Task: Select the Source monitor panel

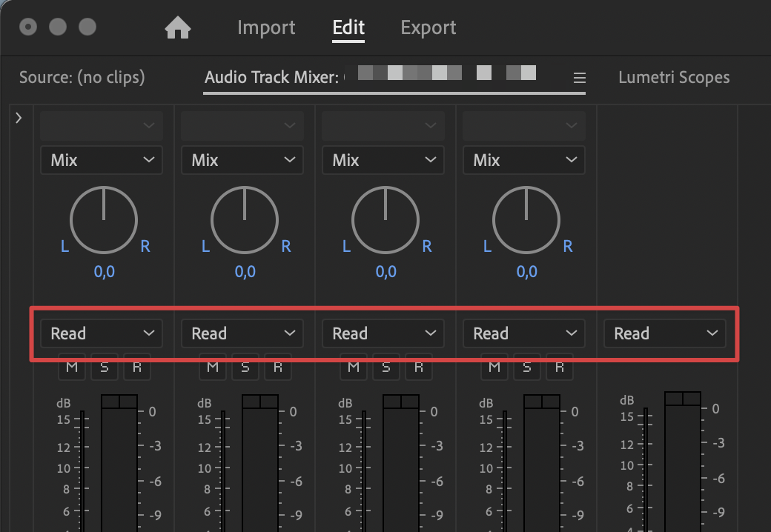Action: pyautogui.click(x=82, y=77)
